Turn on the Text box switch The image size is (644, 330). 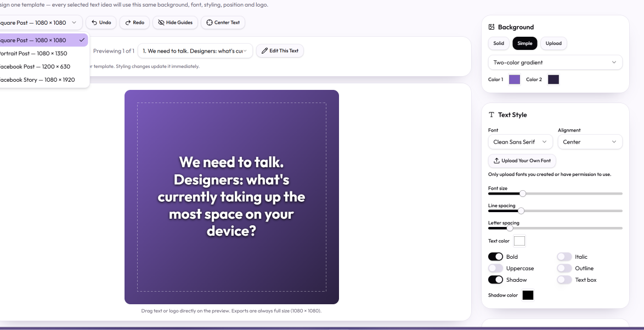pyautogui.click(x=564, y=280)
